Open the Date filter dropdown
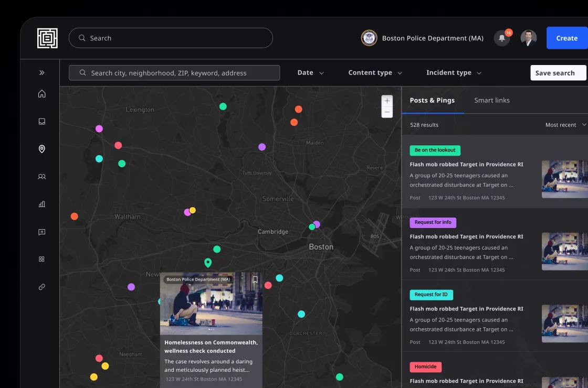 point(311,73)
